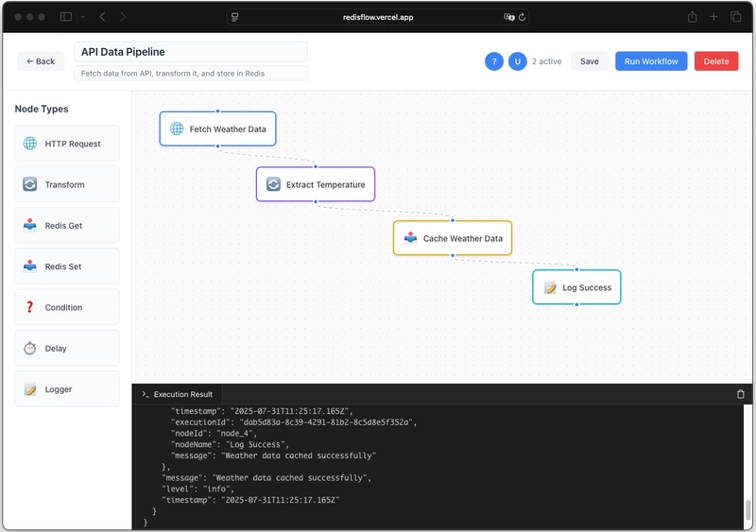Click the browser sidebar toggle icon
The width and height of the screenshot is (756, 532).
pos(66,17)
